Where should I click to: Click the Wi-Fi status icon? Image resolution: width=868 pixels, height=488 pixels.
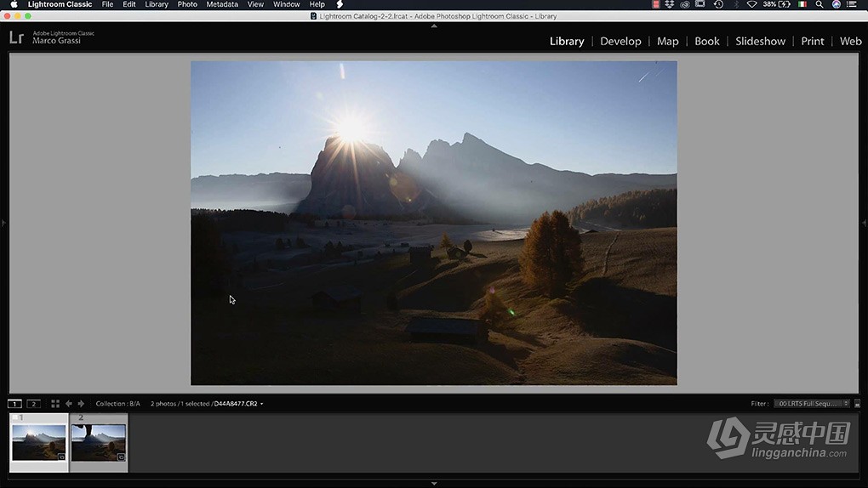(751, 4)
